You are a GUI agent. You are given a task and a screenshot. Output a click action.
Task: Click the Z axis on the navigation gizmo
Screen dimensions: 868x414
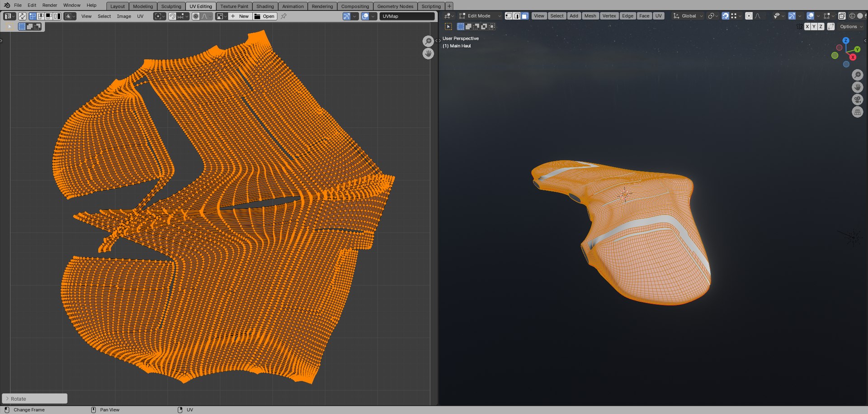coord(845,41)
